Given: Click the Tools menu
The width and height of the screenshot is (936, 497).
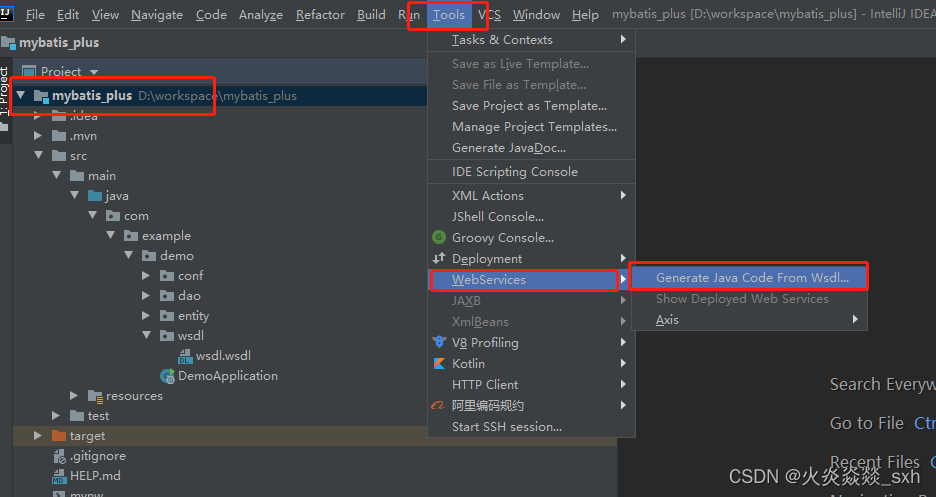Looking at the screenshot, I should click(x=449, y=14).
